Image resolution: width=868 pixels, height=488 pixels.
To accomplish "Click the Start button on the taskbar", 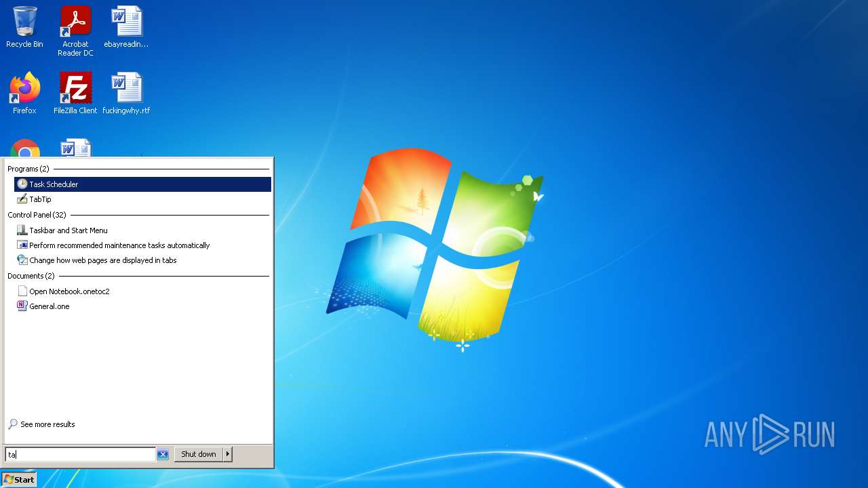I will [19, 479].
